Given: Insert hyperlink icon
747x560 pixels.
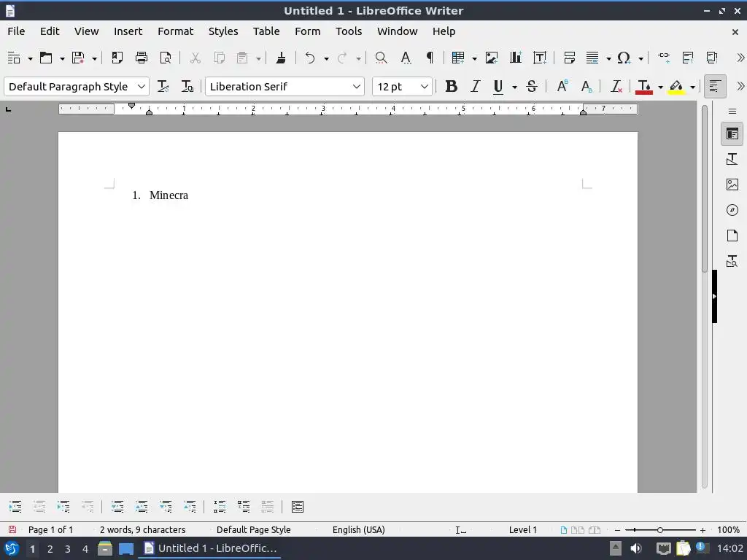Looking at the screenshot, I should [x=664, y=58].
